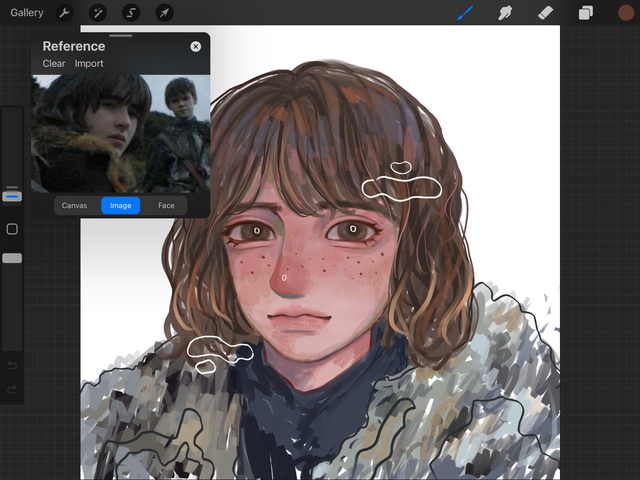Click the brush opacity slider handle
This screenshot has height=480, width=640.
[12, 258]
